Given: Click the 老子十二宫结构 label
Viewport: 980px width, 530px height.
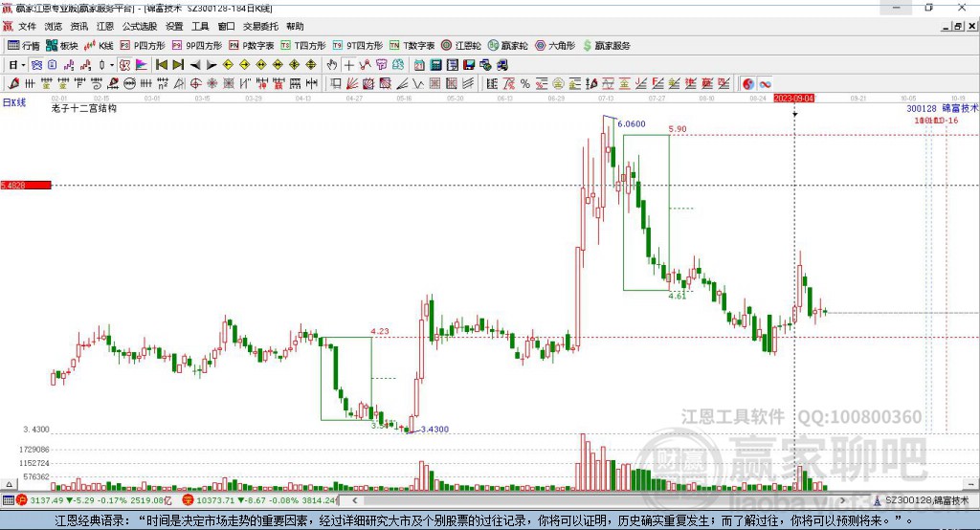Looking at the screenshot, I should tap(84, 108).
